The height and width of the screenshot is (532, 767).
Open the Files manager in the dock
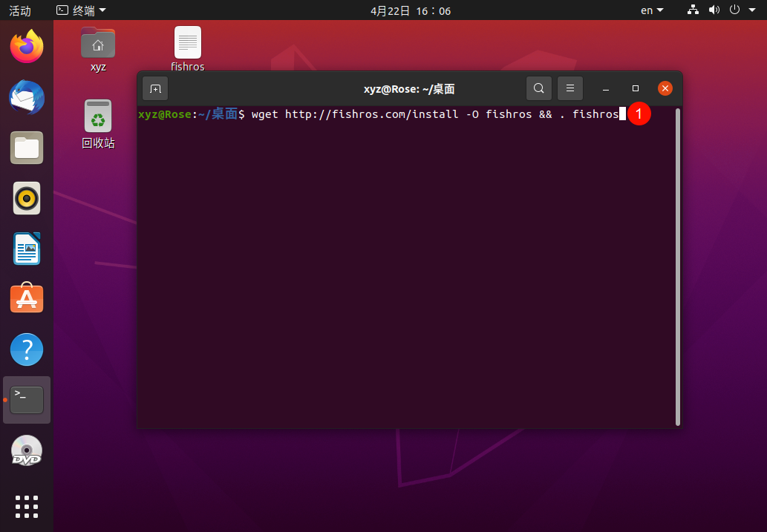tap(27, 148)
